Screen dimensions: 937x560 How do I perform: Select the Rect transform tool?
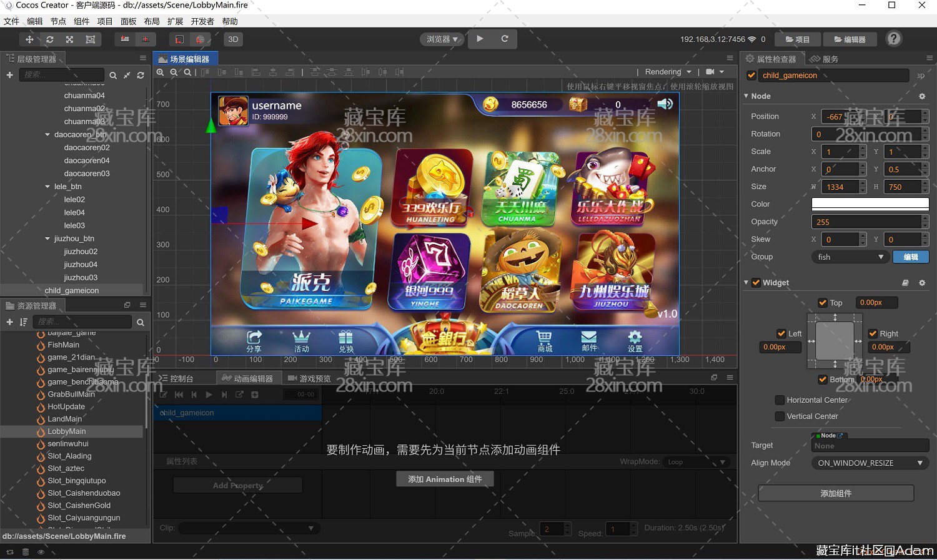89,39
